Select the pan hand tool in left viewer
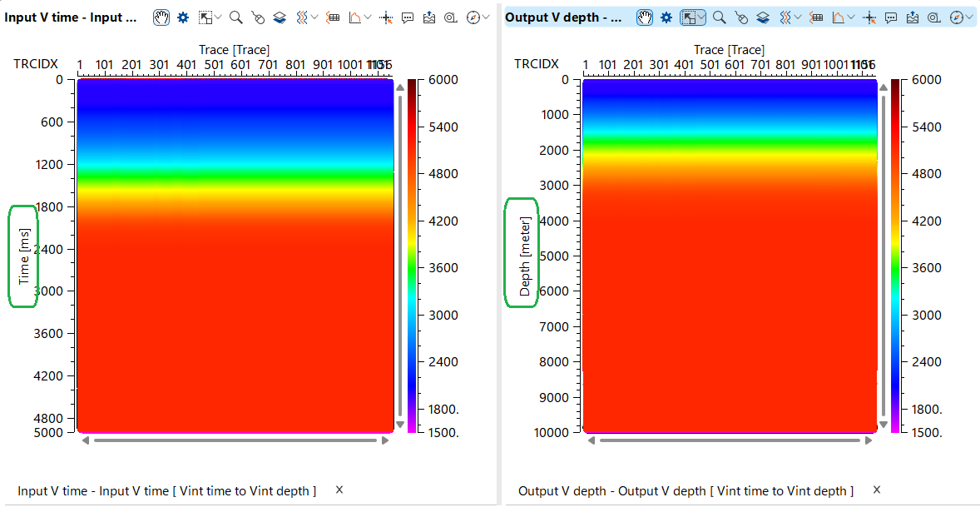This screenshot has width=980, height=527. pyautogui.click(x=161, y=17)
